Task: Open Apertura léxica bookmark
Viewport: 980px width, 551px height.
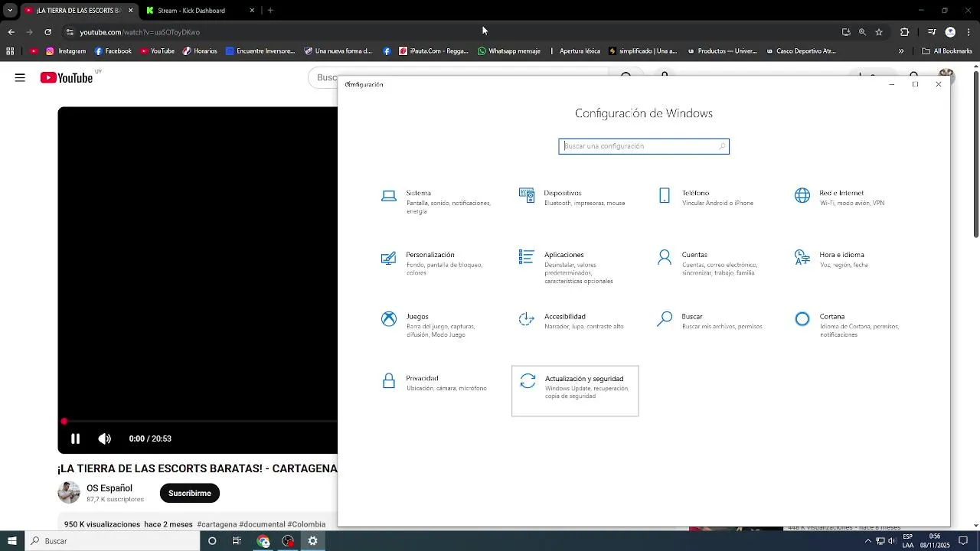Action: [x=574, y=51]
